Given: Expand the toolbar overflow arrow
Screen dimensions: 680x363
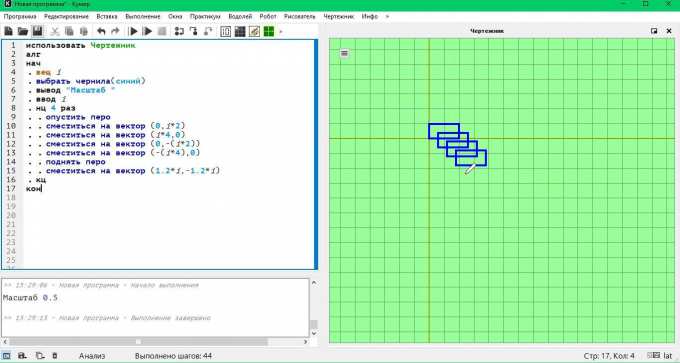Looking at the screenshot, I should (x=281, y=31).
